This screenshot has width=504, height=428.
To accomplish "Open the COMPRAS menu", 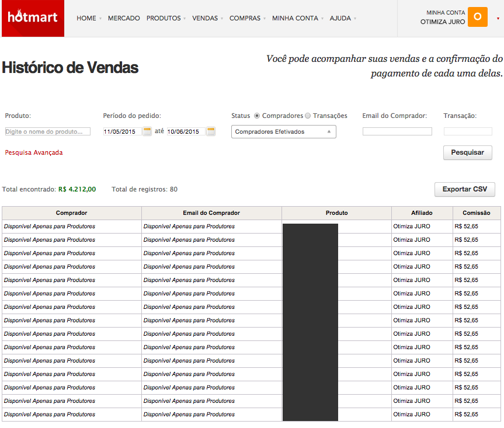I will [248, 18].
